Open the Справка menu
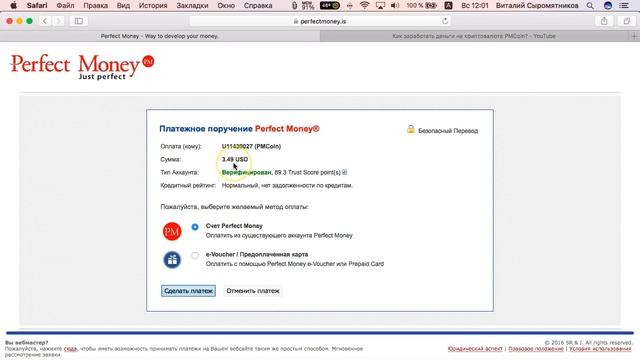The height and width of the screenshot is (360, 640). (258, 6)
